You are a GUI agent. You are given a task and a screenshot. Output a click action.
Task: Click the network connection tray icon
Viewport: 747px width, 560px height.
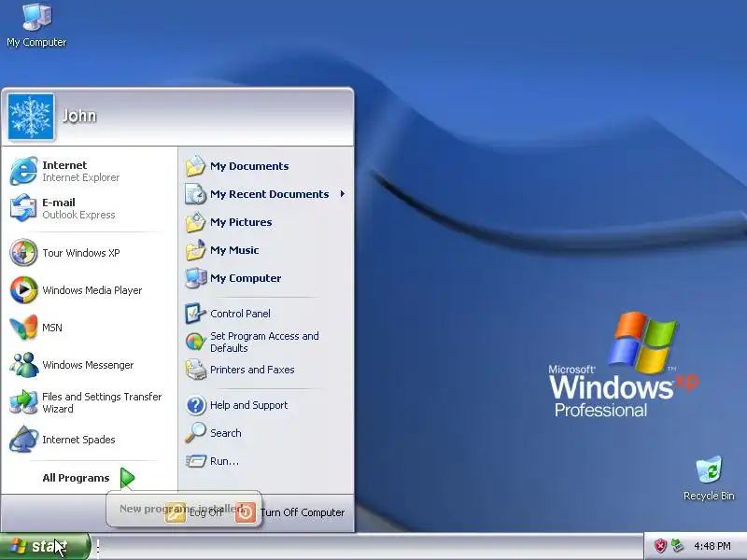(677, 546)
